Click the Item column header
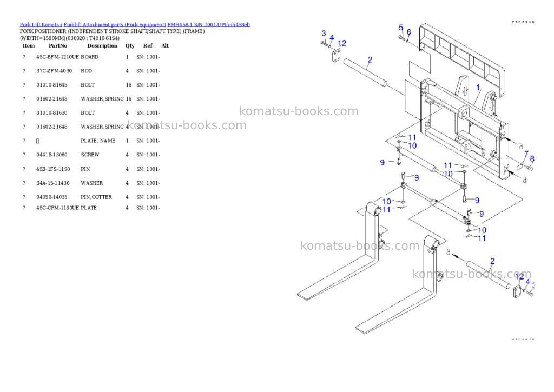 (x=29, y=46)
